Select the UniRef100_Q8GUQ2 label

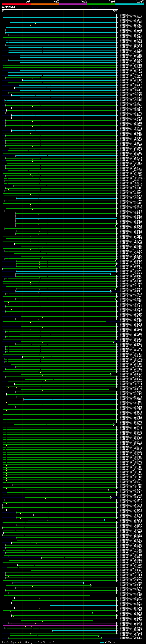131,93
